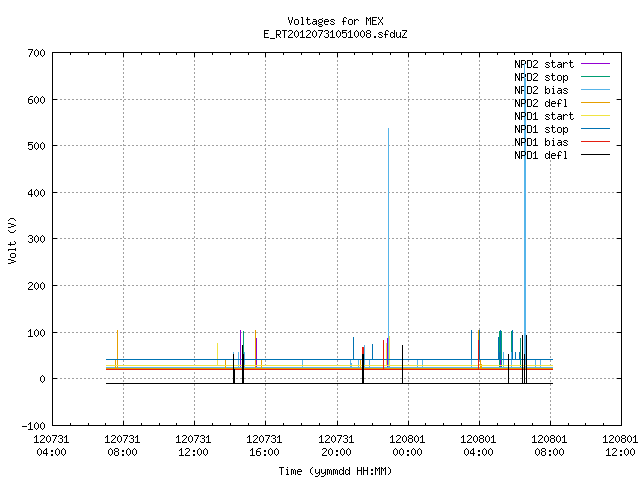640x480 pixels.
Task: Click the light blue NPD2 bias legend line
Action: pyautogui.click(x=596, y=90)
